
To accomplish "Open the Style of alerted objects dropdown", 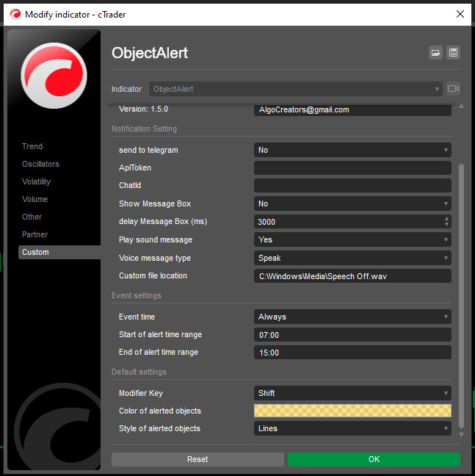I will (352, 428).
